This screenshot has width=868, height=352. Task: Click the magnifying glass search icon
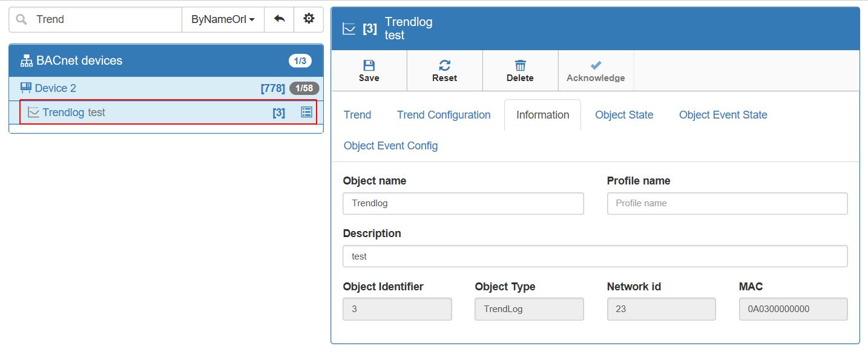(20, 19)
